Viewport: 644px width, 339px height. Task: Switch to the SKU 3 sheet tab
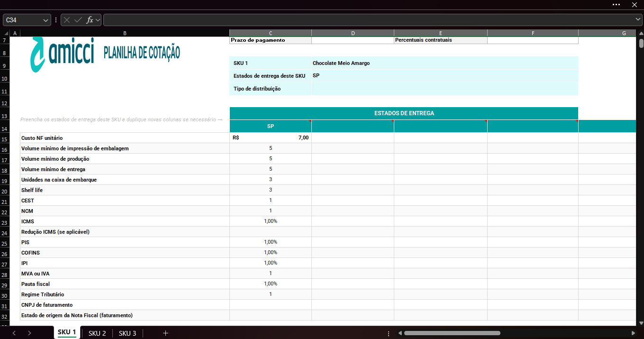(x=127, y=333)
